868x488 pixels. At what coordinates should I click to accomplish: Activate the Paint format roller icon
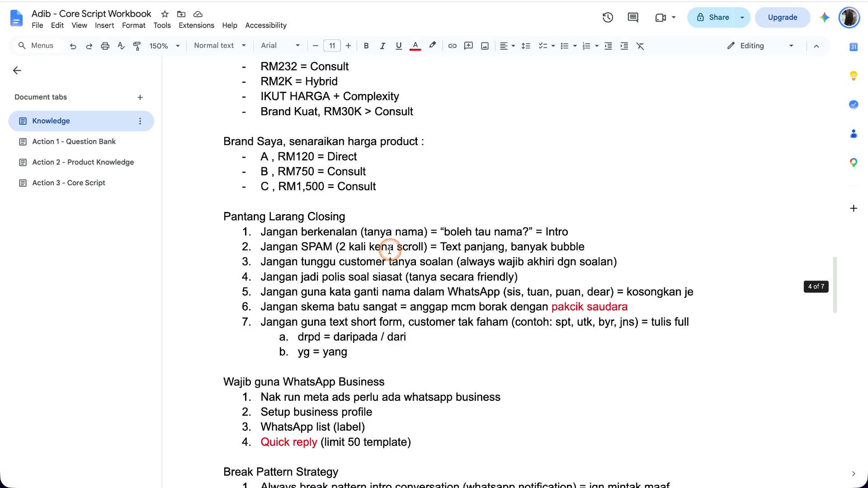click(137, 46)
